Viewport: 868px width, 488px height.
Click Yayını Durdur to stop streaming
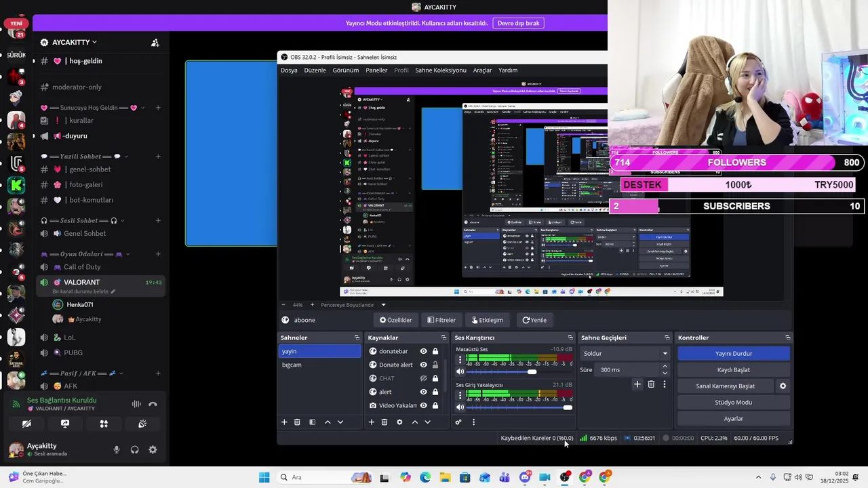coord(734,353)
